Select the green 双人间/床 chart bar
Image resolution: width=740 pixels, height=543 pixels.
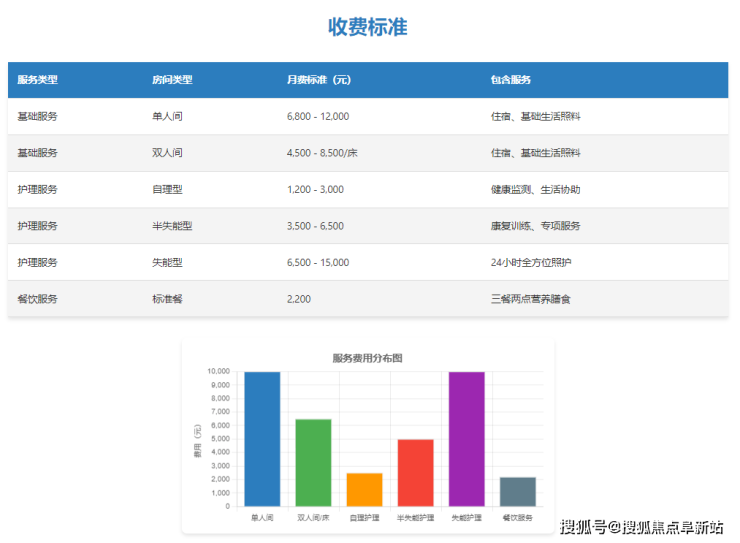tap(313, 462)
